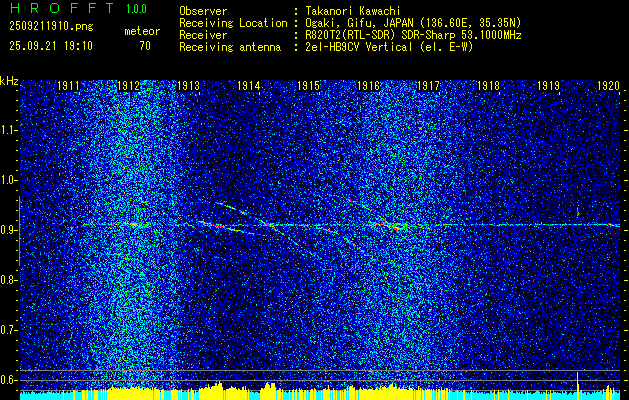
Task: Click the tall yellow spike in the signal-level graph
Action: click(578, 384)
